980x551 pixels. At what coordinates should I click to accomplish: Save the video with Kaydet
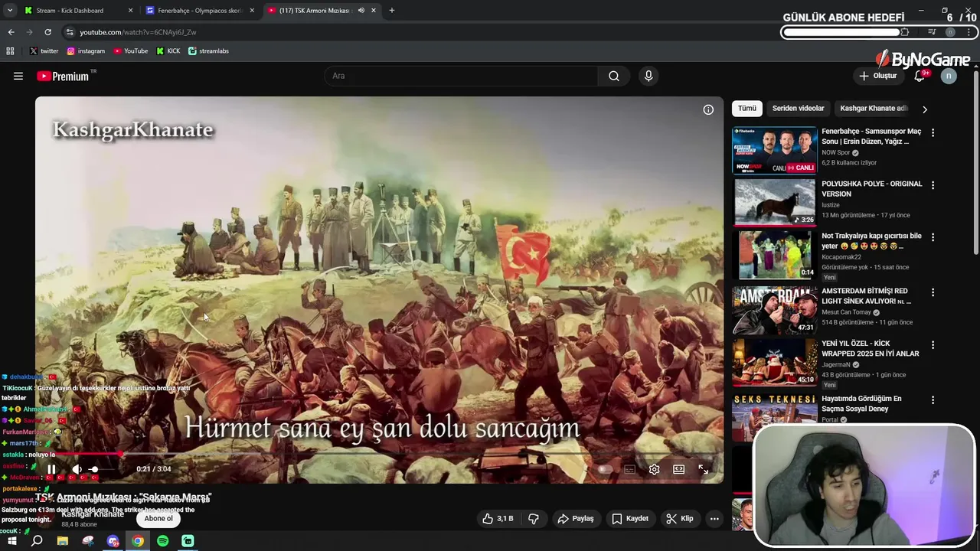click(x=630, y=519)
